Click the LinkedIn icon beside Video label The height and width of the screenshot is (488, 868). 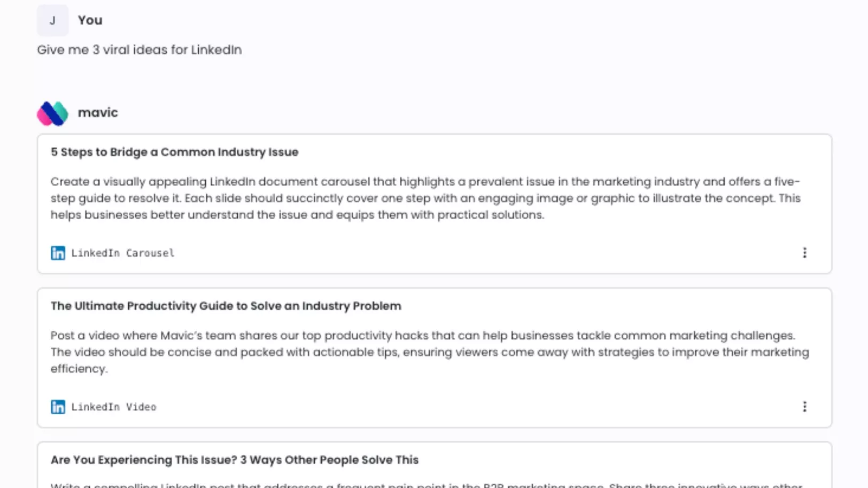click(58, 407)
